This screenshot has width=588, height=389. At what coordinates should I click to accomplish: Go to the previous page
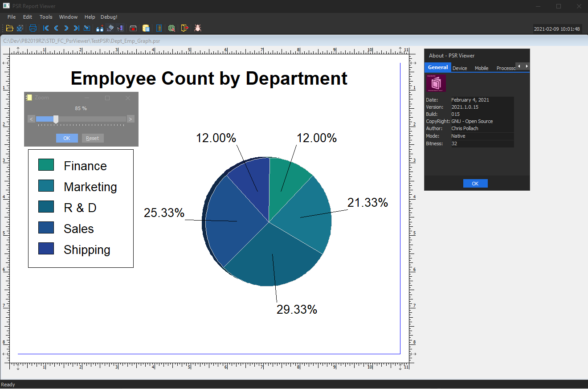pyautogui.click(x=56, y=28)
